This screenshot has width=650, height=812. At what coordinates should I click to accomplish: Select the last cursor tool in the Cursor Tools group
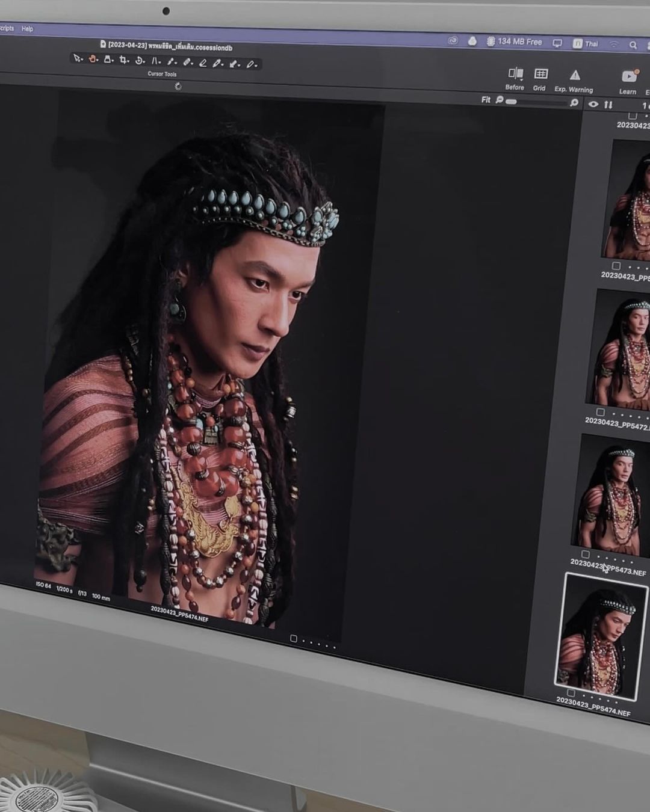[251, 65]
